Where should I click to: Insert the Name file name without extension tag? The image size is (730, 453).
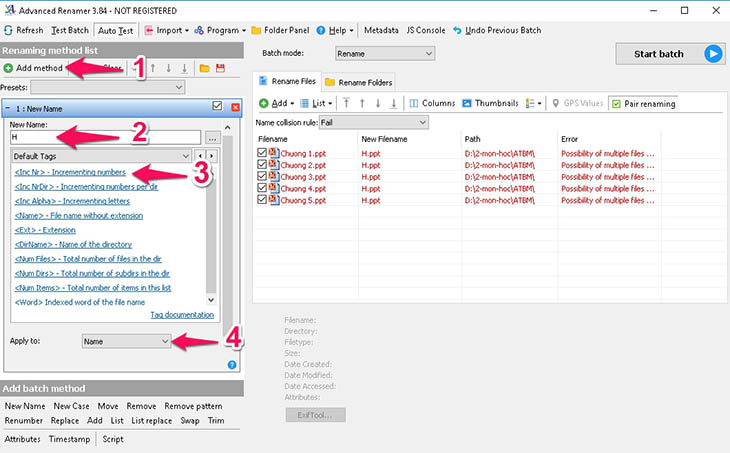click(79, 216)
